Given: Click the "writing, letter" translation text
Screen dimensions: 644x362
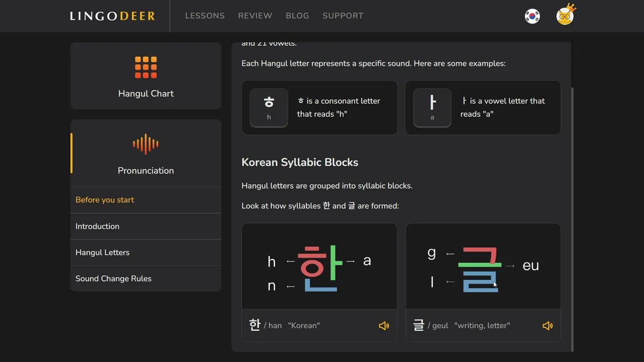Looking at the screenshot, I should click(482, 326).
